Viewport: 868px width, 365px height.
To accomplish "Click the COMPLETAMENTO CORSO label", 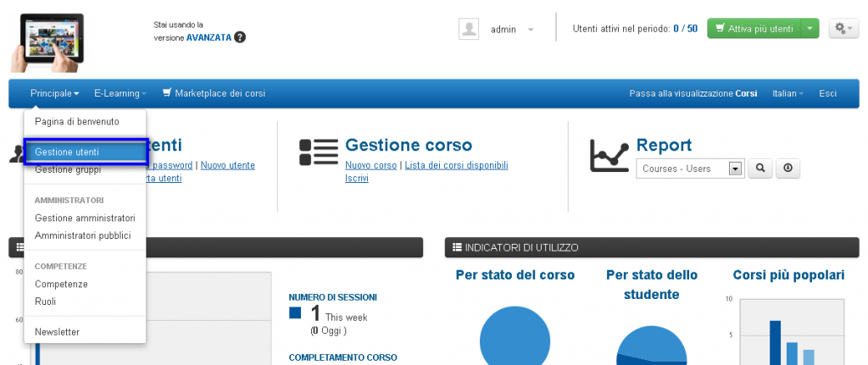I will 342,358.
